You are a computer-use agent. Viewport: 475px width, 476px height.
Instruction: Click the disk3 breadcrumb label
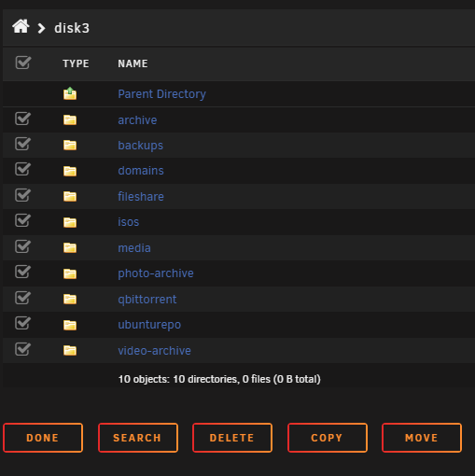click(x=72, y=28)
